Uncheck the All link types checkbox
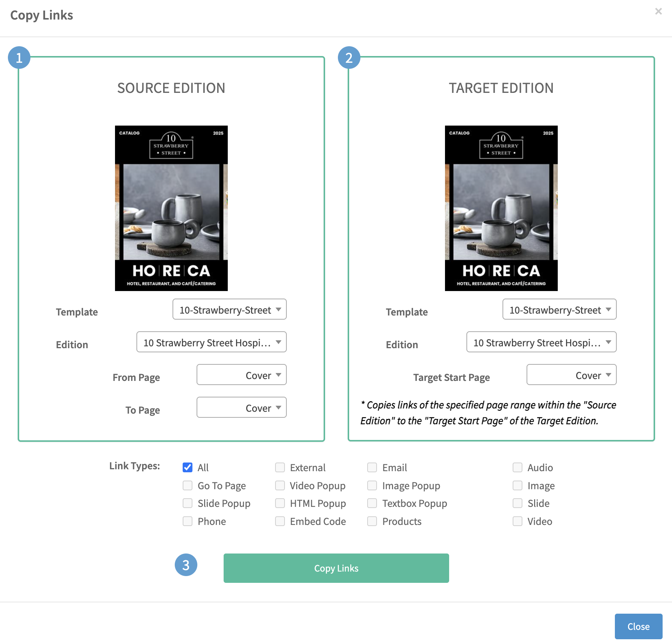This screenshot has height=643, width=672. pyautogui.click(x=188, y=467)
